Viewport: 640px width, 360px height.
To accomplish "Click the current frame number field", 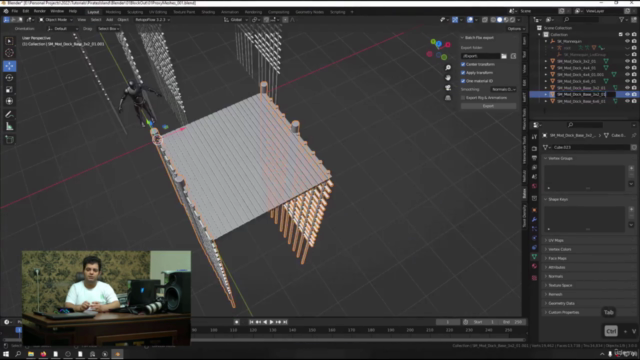I will tap(448, 322).
